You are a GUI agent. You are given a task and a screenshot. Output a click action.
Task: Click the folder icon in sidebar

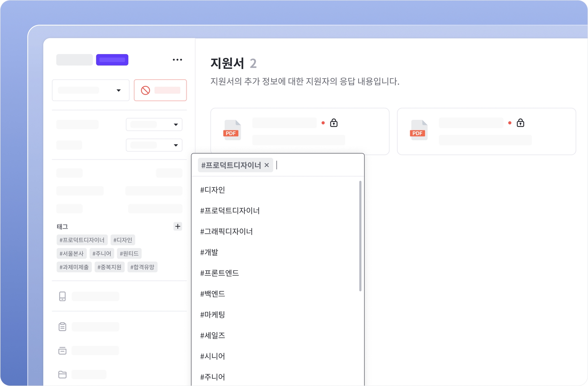62,374
